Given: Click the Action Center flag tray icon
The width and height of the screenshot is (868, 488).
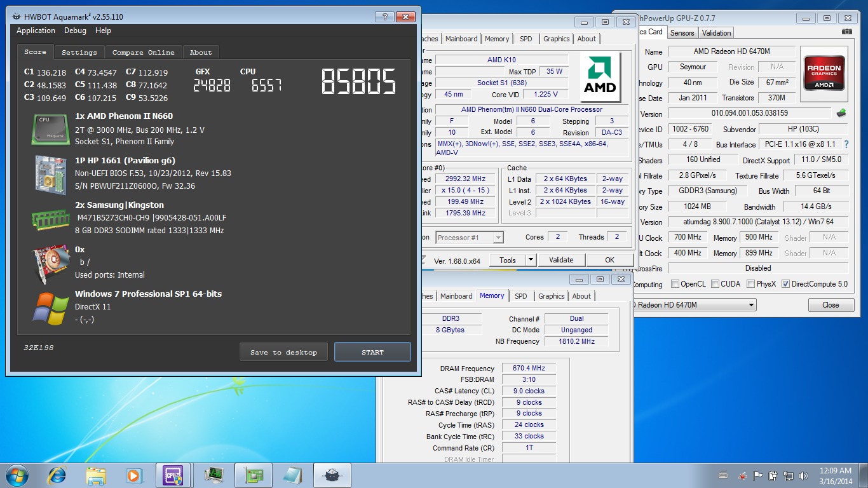Looking at the screenshot, I should pyautogui.click(x=757, y=475).
